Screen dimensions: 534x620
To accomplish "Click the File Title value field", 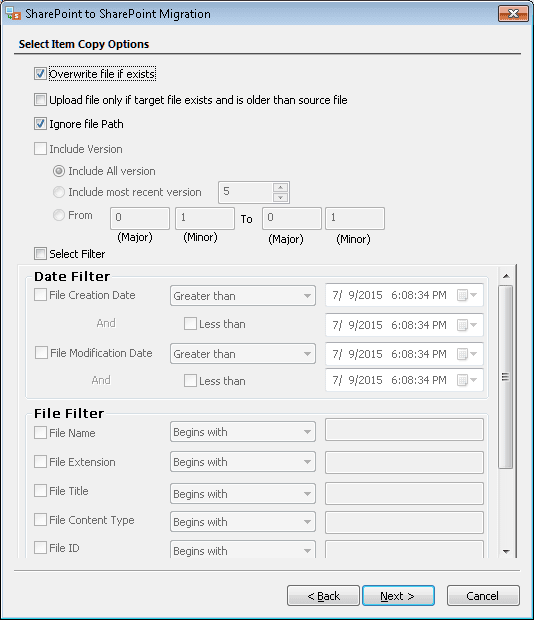I will pyautogui.click(x=404, y=493).
